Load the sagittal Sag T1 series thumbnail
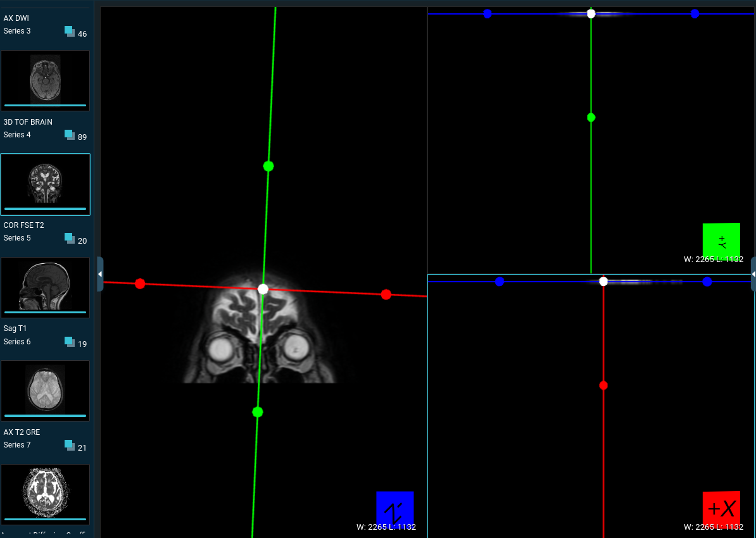Image resolution: width=756 pixels, height=538 pixels. pos(46,287)
